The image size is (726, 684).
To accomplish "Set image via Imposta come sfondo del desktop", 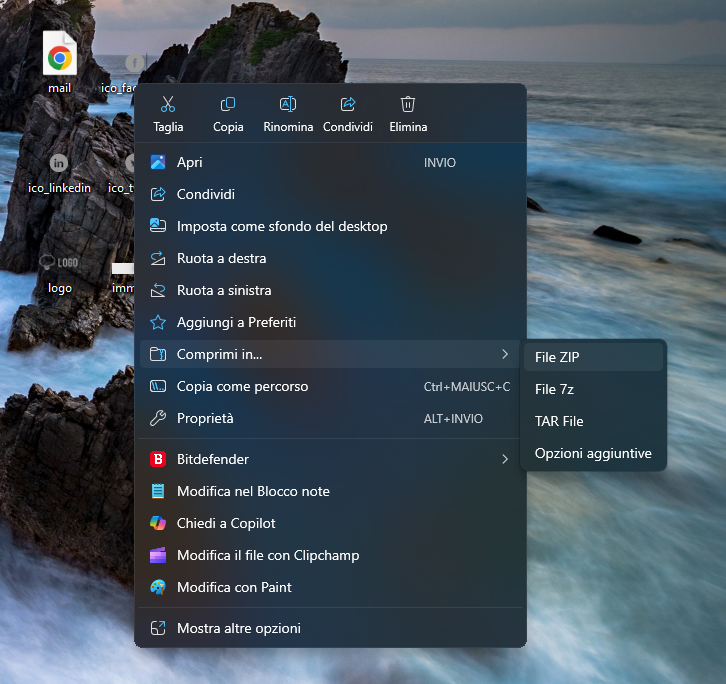I will 281,226.
